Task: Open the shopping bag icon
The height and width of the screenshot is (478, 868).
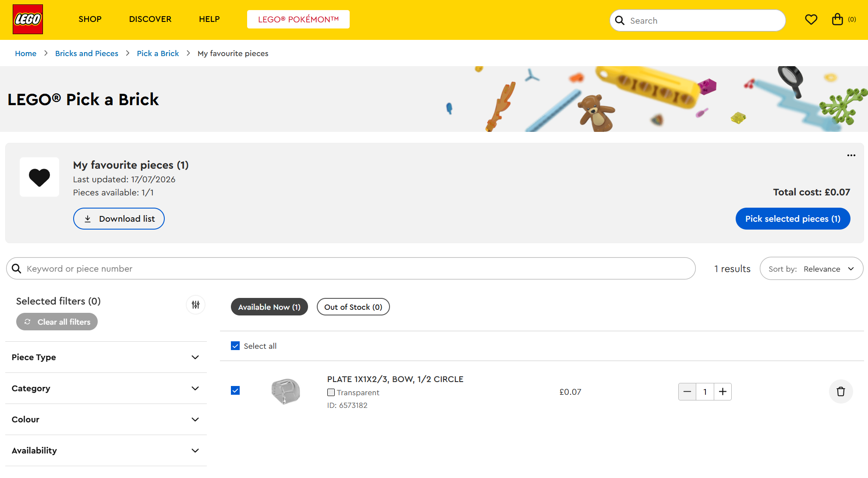Action: pyautogui.click(x=837, y=19)
